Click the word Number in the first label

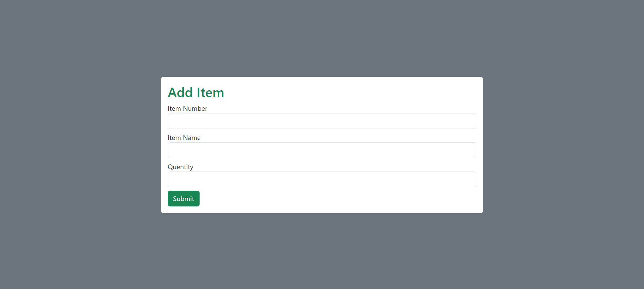pos(195,108)
